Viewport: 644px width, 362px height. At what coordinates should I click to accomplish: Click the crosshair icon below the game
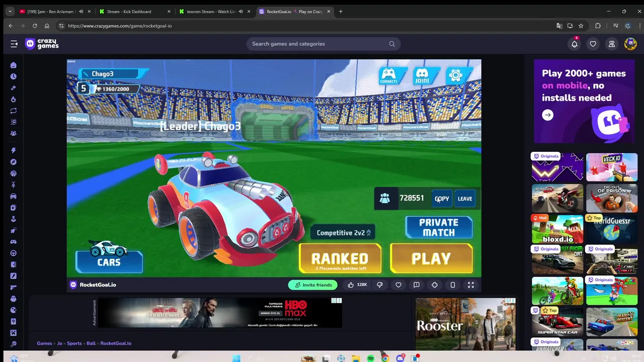[435, 285]
